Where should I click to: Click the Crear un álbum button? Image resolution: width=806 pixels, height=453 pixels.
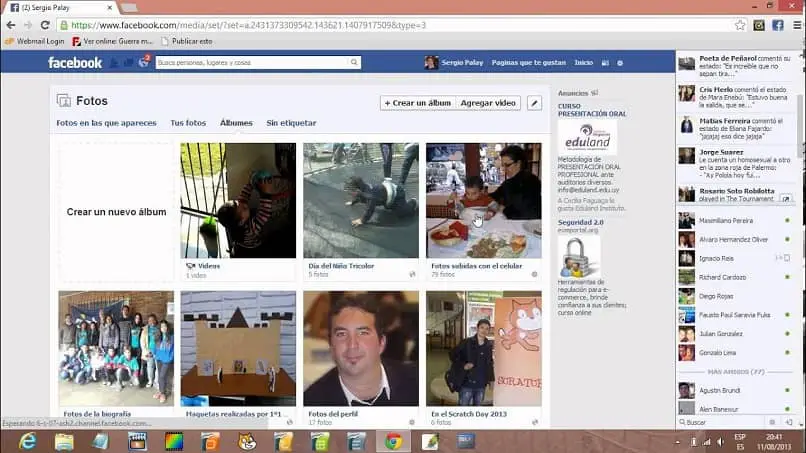tap(418, 103)
